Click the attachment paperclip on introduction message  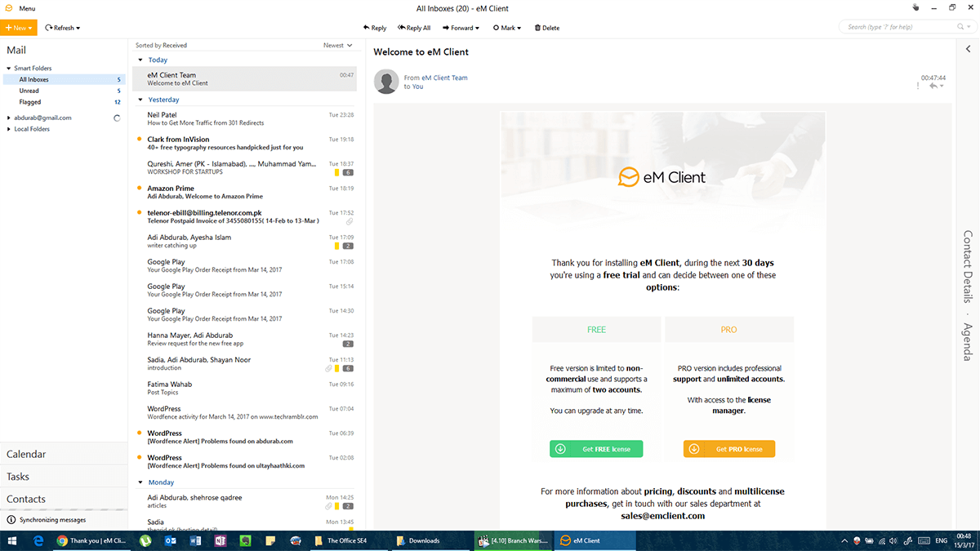point(327,368)
